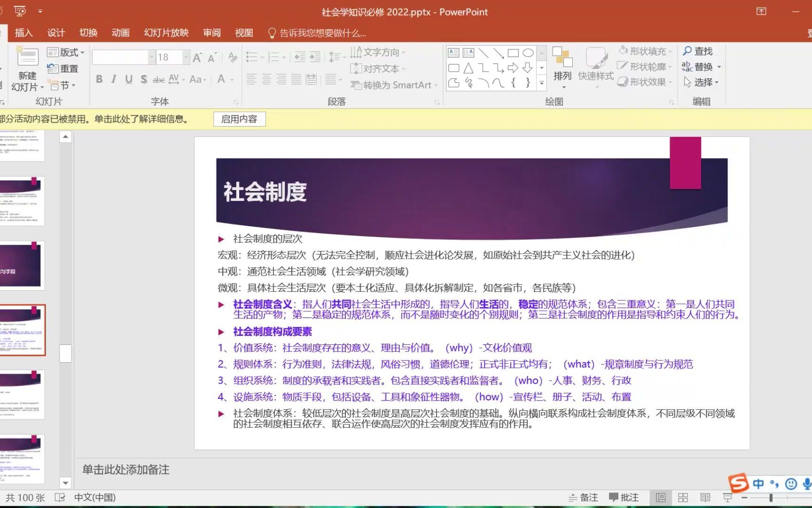This screenshot has width=812, height=508.
Task: Open Change Case Aa dropdown
Action: coord(198,79)
